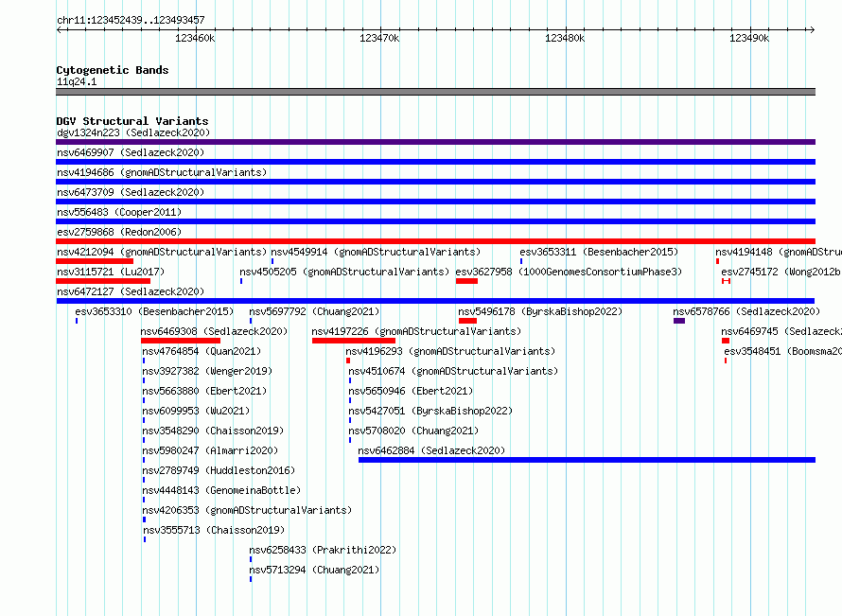Click the nsv4194148 variant label
The image size is (842, 616).
click(779, 252)
